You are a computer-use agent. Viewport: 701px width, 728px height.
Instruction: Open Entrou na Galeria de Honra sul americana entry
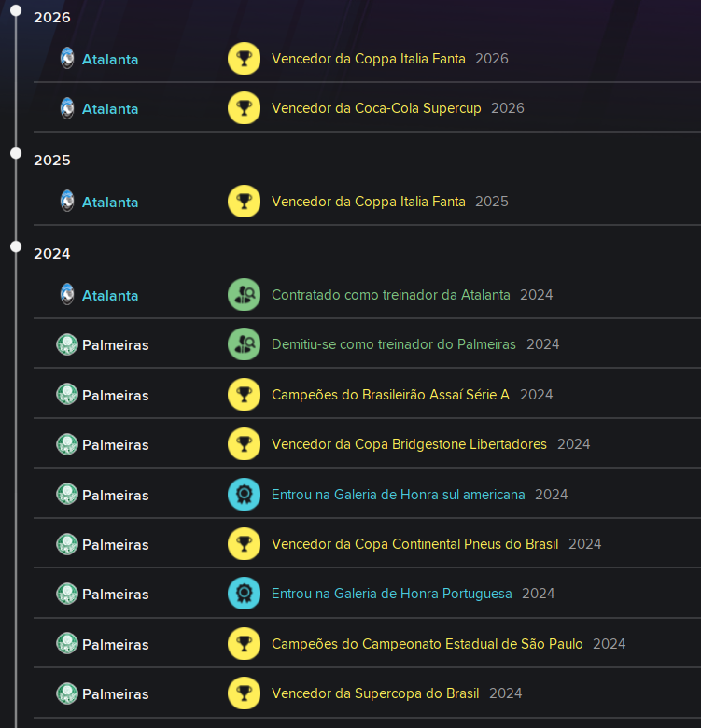(399, 495)
